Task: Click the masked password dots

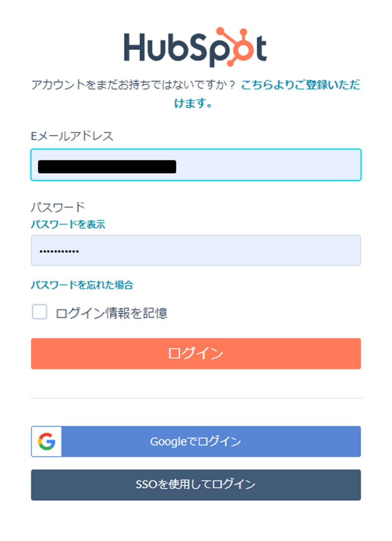Action: (59, 251)
